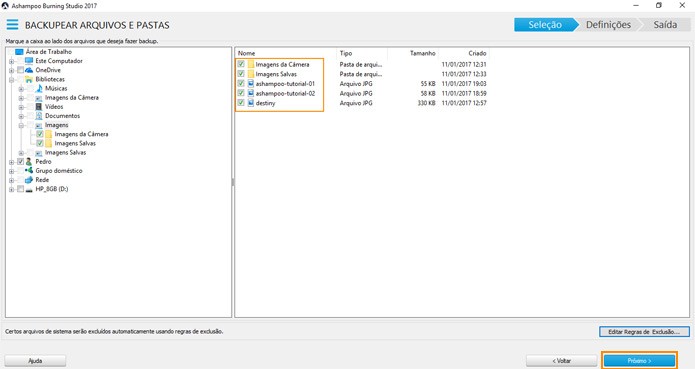Viewport: 695px width, 369px height.
Task: Go to the Seleção step tab
Action: pyautogui.click(x=545, y=25)
